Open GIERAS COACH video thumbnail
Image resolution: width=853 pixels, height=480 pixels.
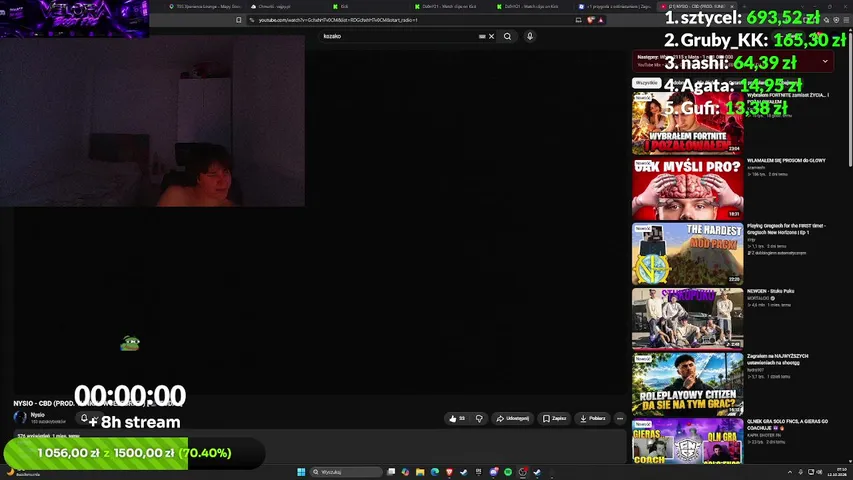[688, 441]
